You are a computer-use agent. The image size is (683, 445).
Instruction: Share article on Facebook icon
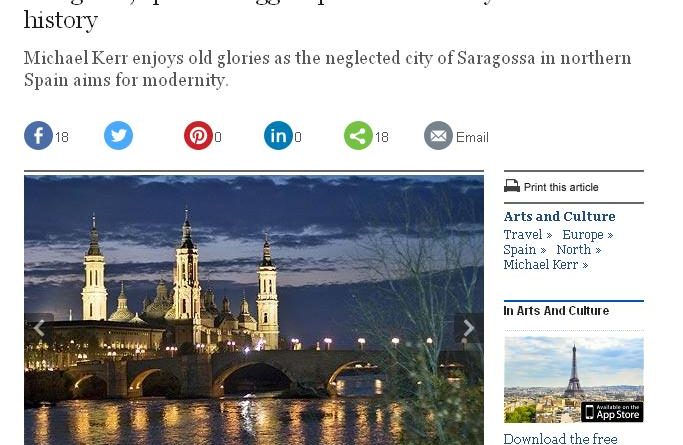tap(38, 135)
